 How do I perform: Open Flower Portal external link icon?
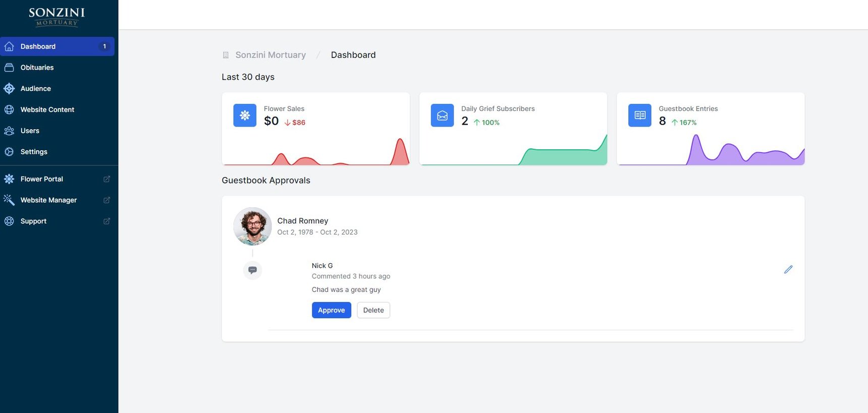(106, 179)
